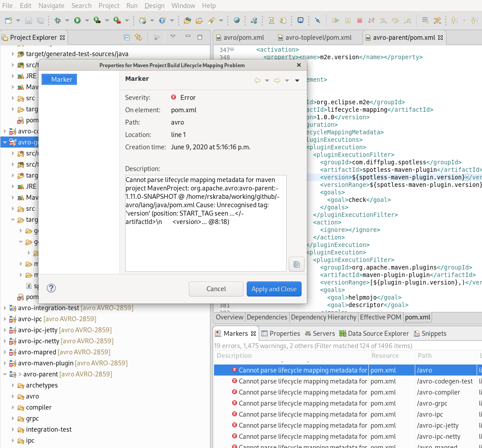Open Project Explorer view menu triangle
Viewport: 482px width, 448px height.
click(173, 37)
